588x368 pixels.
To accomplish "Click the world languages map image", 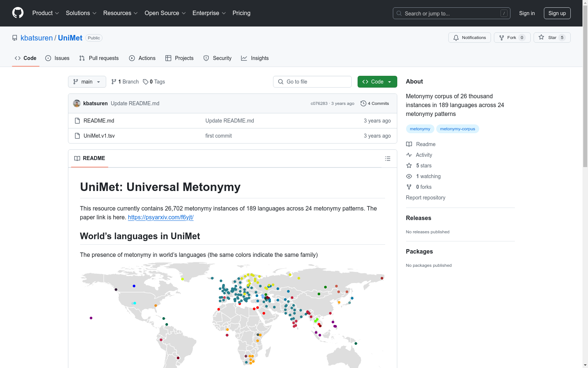I will tap(233, 315).
